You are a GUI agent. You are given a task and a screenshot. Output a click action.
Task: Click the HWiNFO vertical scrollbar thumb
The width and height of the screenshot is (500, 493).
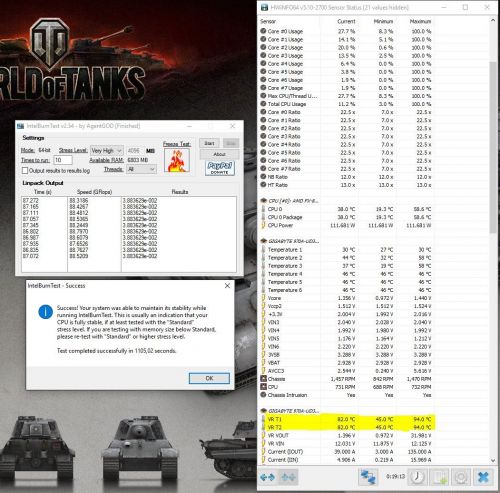(493, 147)
